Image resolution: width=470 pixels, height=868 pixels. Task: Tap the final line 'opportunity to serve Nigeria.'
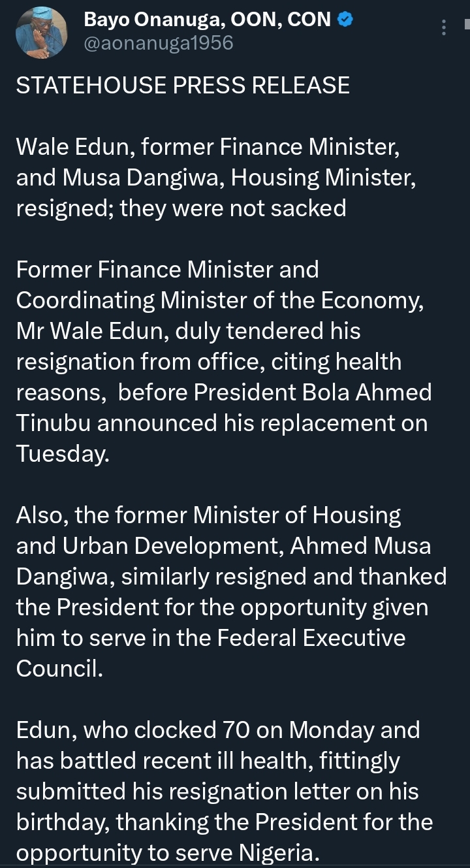(x=168, y=853)
